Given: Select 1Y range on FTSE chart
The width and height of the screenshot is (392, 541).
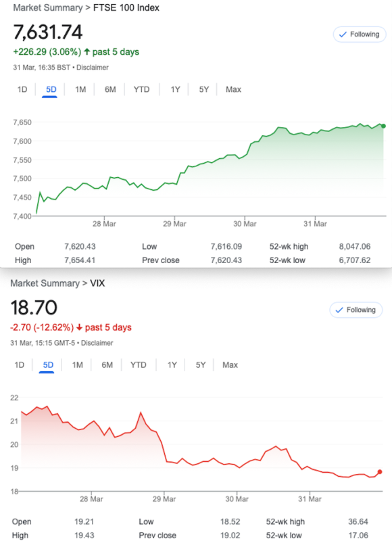Looking at the screenshot, I should pos(175,90).
